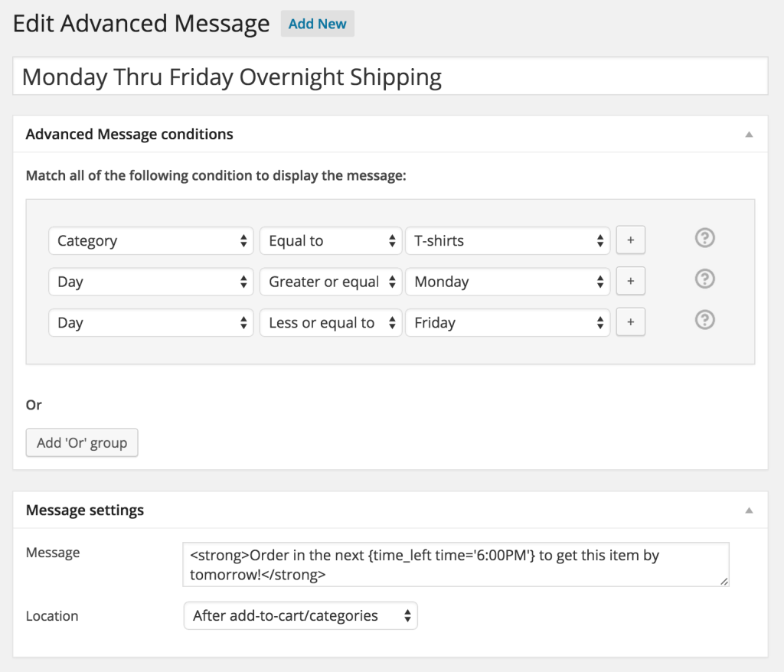Screen dimensions: 784x672
Task: Open the Category condition type dropdown
Action: pos(150,240)
